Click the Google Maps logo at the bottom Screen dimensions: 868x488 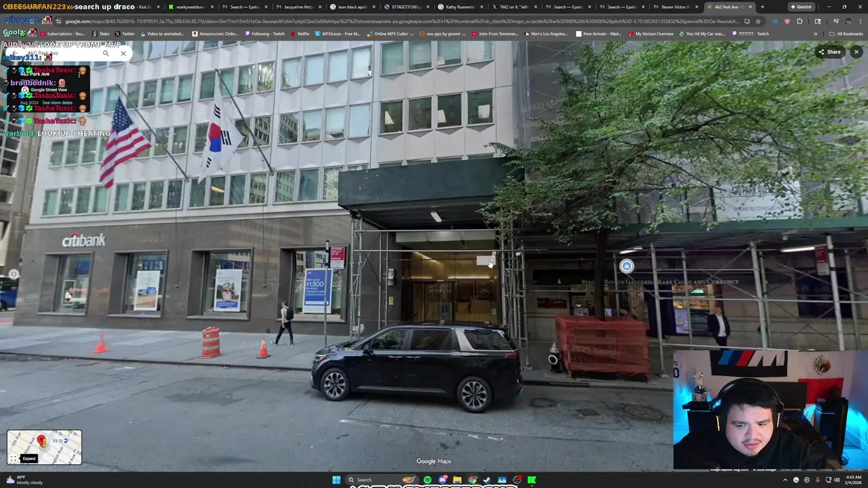pyautogui.click(x=433, y=461)
